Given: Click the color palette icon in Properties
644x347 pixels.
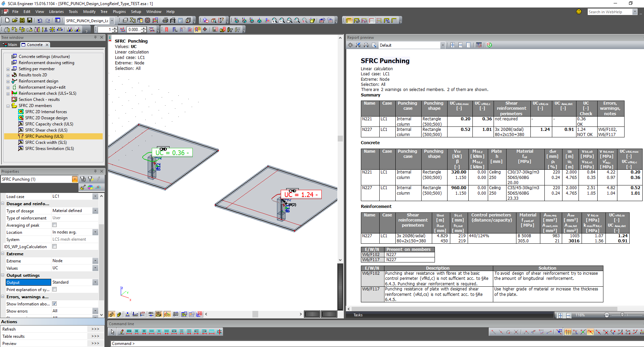Looking at the screenshot, I should point(90,187).
